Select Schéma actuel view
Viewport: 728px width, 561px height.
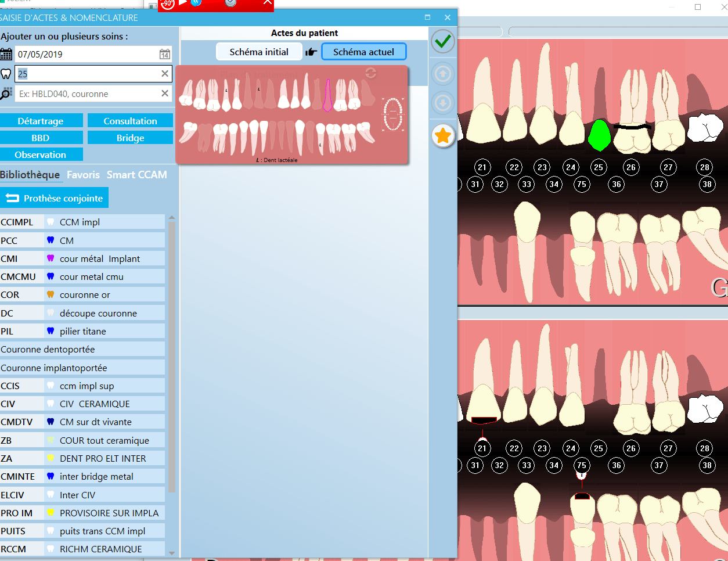363,52
